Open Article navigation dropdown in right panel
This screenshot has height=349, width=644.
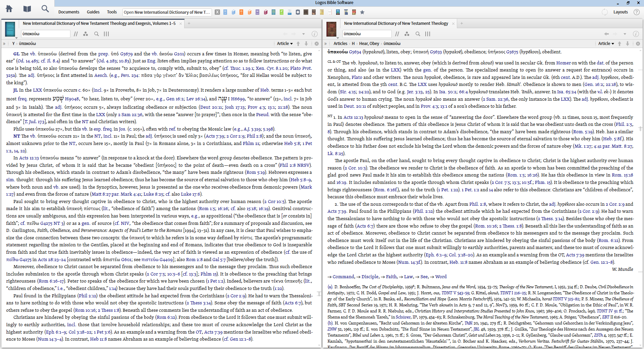pyautogui.click(x=606, y=44)
